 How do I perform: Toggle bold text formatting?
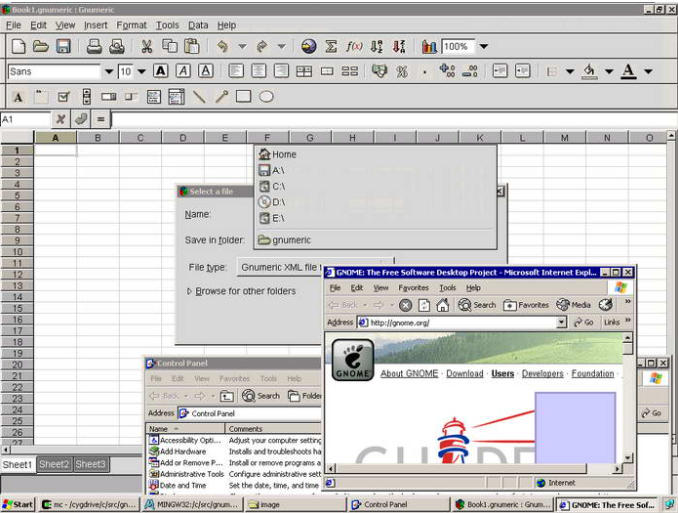162,71
